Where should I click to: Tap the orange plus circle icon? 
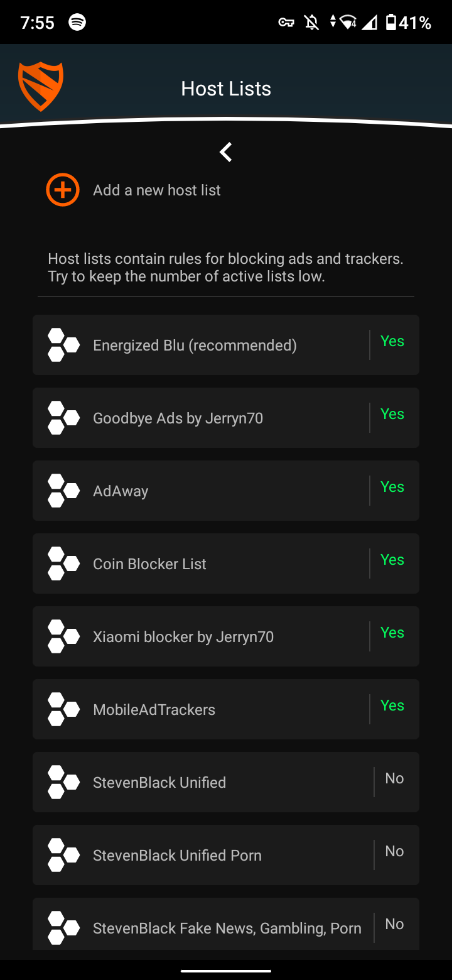63,190
